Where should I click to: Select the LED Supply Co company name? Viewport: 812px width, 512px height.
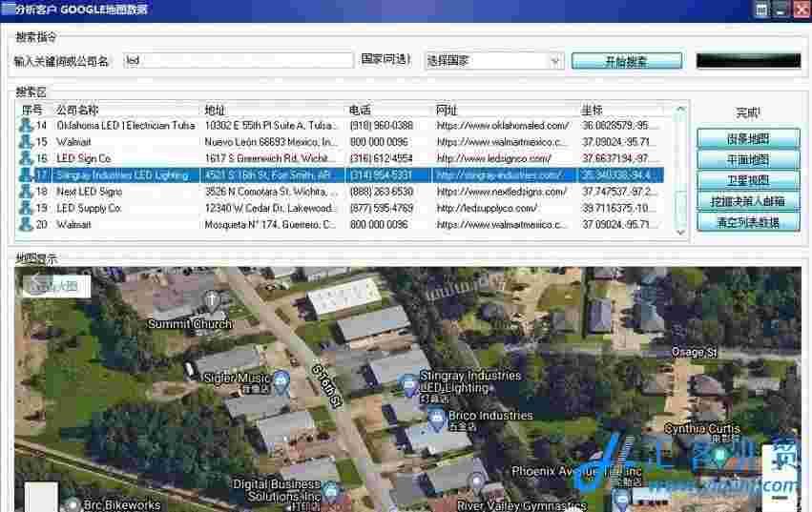click(89, 208)
